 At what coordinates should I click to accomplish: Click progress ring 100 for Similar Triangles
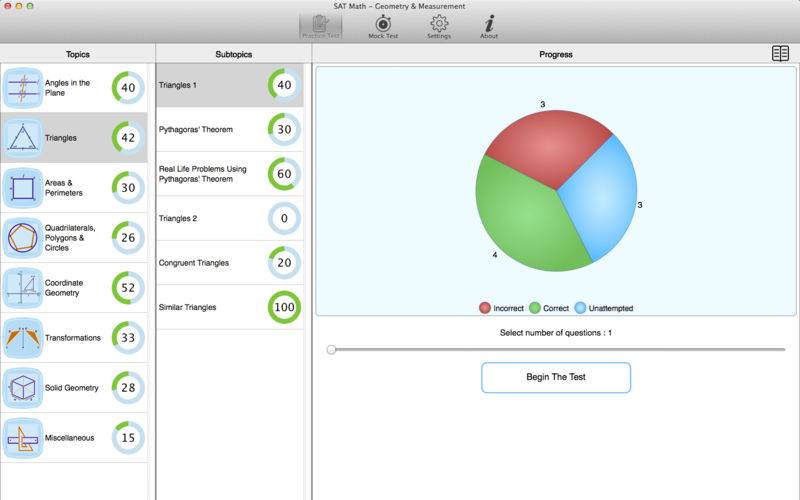pos(284,307)
